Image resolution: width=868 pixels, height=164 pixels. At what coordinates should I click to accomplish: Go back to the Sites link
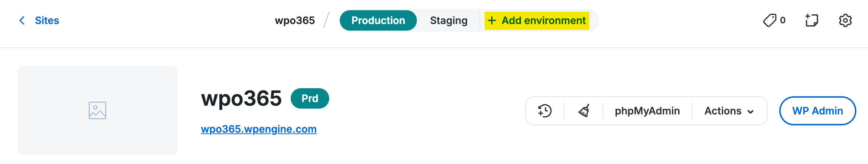(47, 20)
